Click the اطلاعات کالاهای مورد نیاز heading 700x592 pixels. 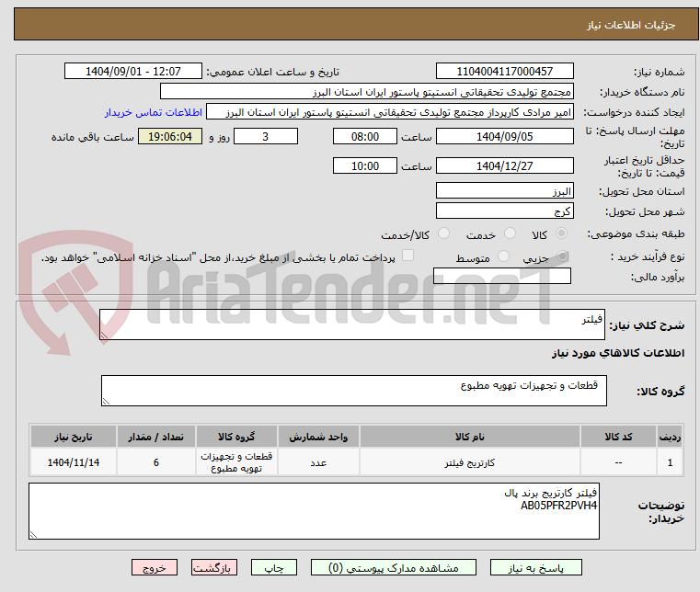point(618,353)
